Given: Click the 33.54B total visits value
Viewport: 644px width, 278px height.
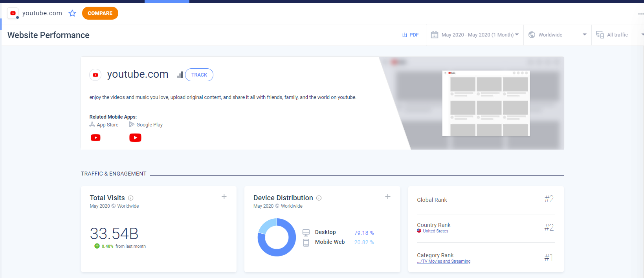Looking at the screenshot, I should pos(114,234).
